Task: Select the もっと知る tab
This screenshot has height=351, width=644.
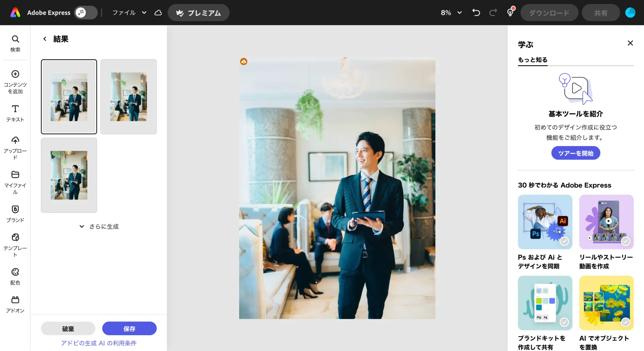Action: tap(532, 60)
